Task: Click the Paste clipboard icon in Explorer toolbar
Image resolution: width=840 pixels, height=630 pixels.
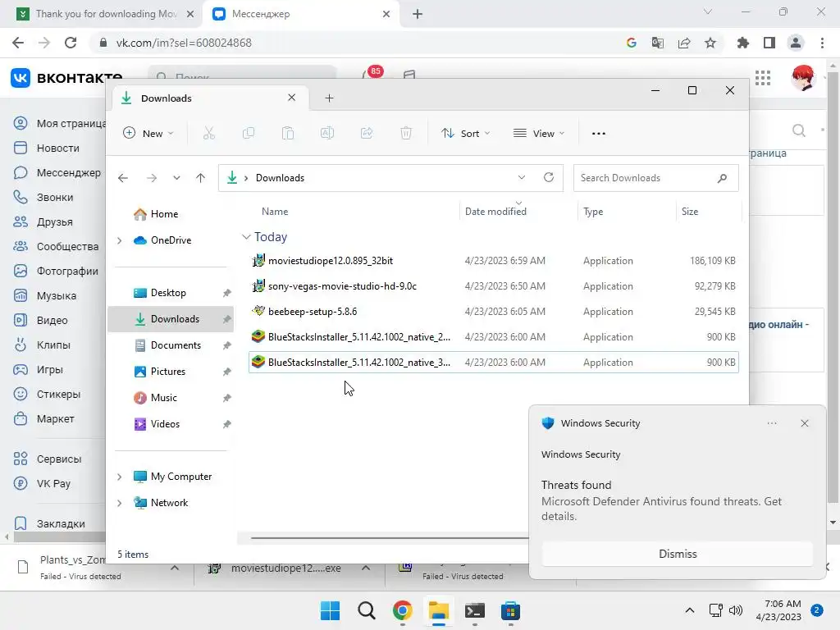Action: [x=288, y=134]
